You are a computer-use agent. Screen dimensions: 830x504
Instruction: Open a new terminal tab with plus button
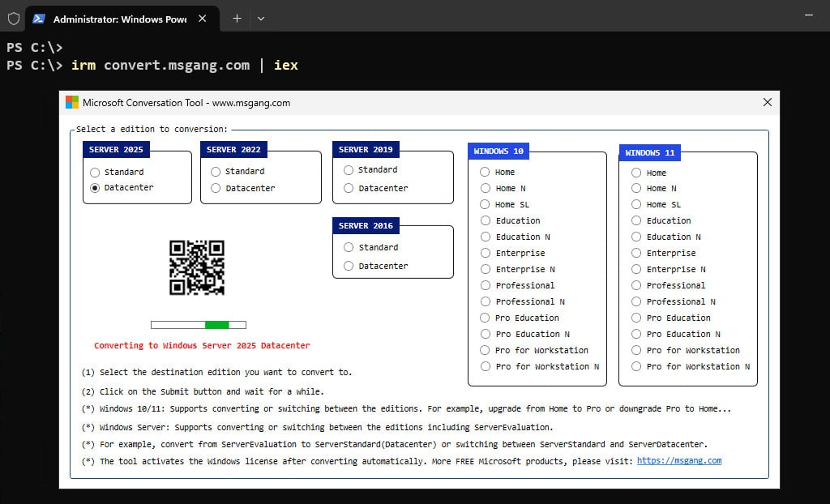(x=237, y=19)
